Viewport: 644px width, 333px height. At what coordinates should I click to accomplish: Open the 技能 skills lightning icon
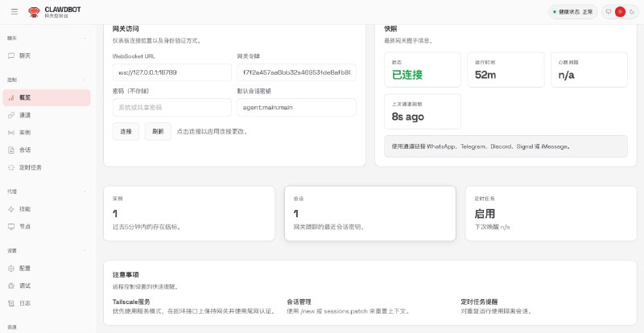tap(11, 209)
